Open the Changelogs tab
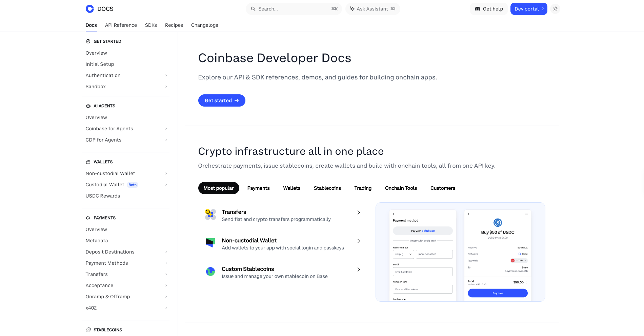The width and height of the screenshot is (644, 336). click(x=204, y=25)
